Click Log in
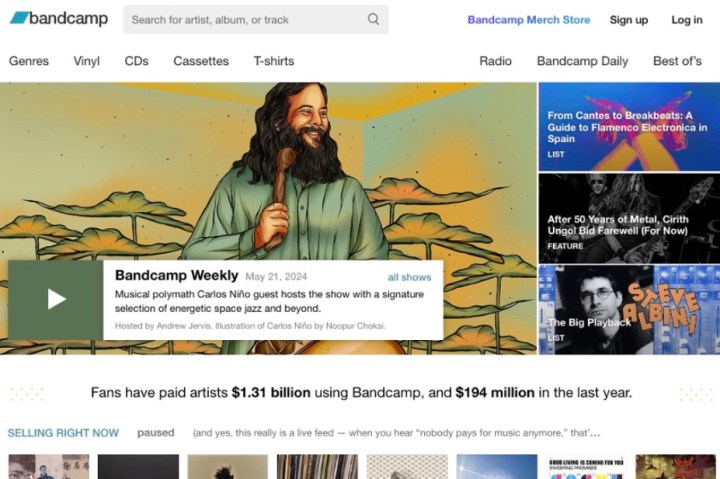This screenshot has width=720, height=479. [x=686, y=19]
